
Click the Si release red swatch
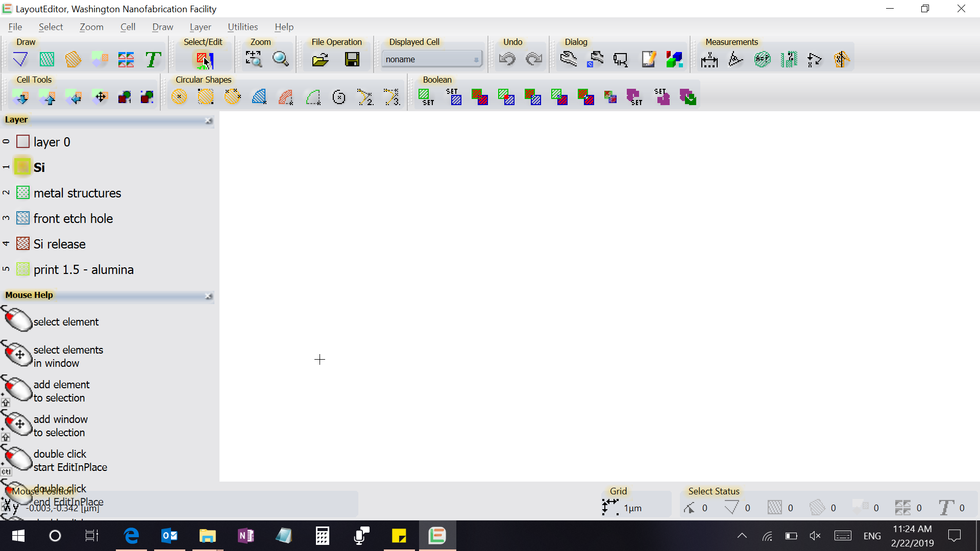pos(23,243)
